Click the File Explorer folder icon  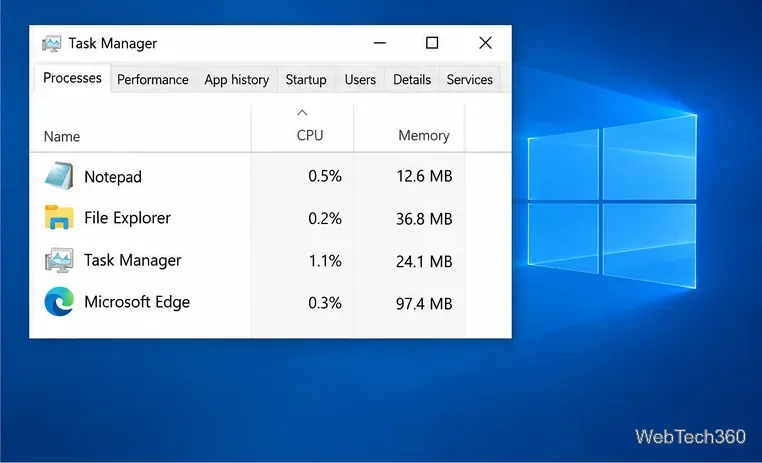tap(59, 217)
